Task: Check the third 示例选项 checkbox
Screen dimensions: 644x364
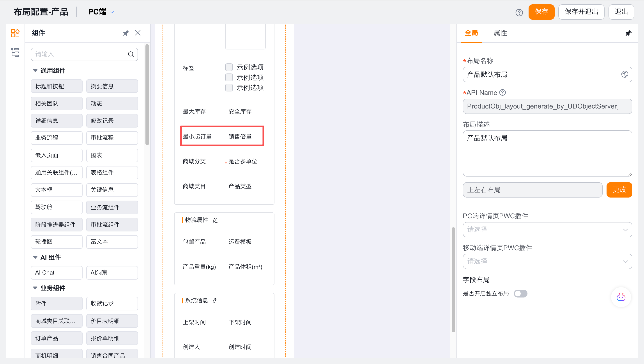Action: [229, 88]
